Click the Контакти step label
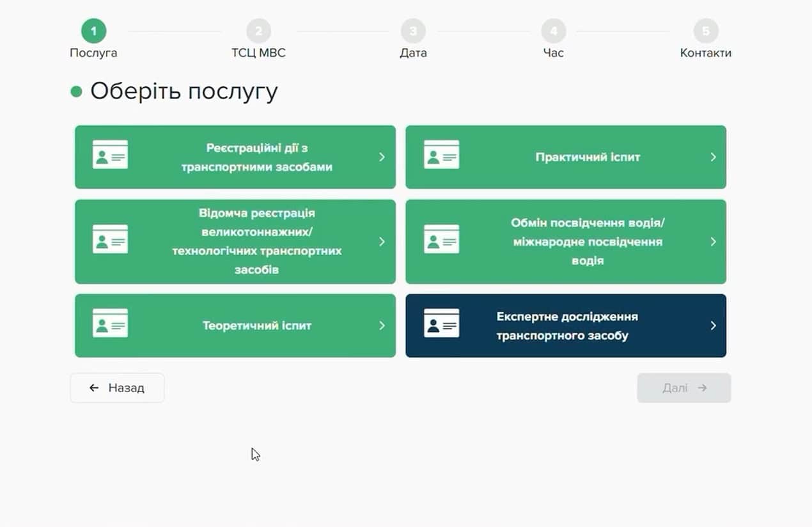 705,53
